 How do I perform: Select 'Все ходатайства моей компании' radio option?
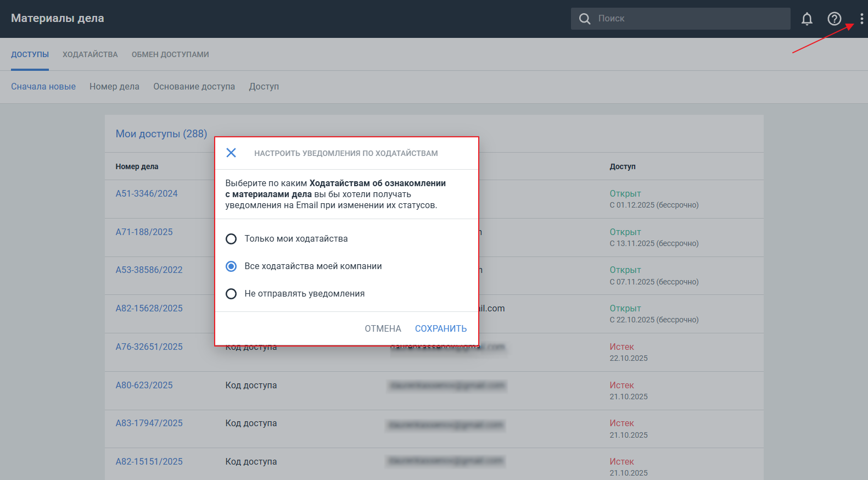[x=231, y=266]
